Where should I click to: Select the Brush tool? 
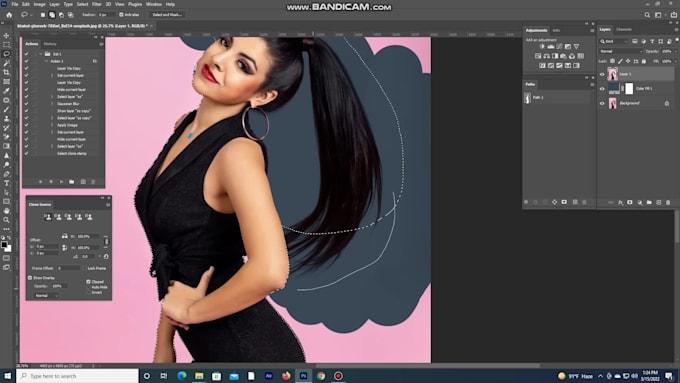click(x=6, y=109)
